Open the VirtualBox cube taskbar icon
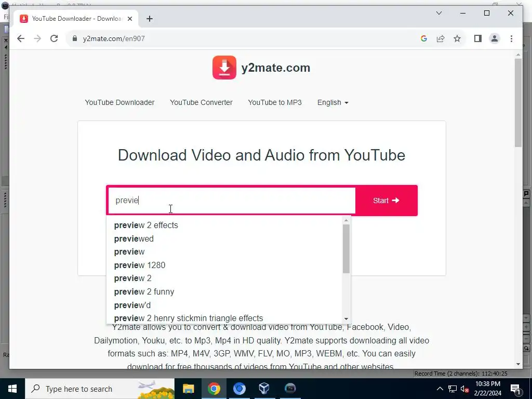This screenshot has width=532, height=399. (x=264, y=389)
